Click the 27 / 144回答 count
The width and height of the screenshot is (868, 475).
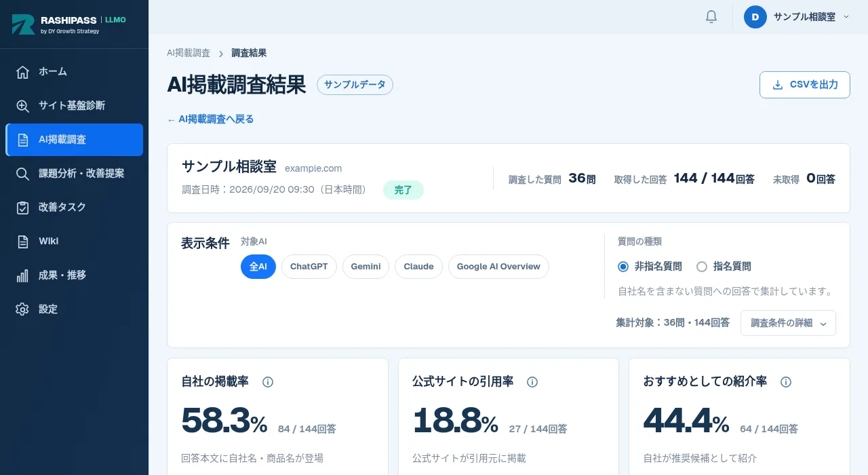coord(538,429)
